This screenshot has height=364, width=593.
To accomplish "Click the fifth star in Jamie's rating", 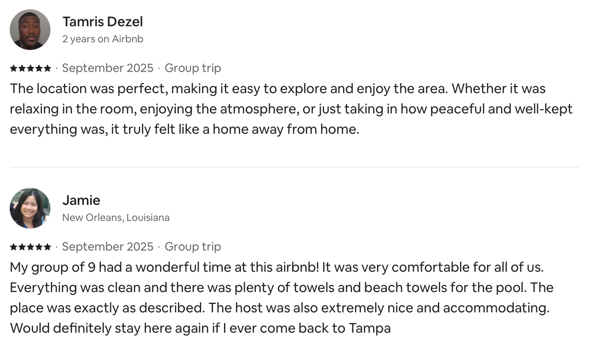I will tap(47, 247).
